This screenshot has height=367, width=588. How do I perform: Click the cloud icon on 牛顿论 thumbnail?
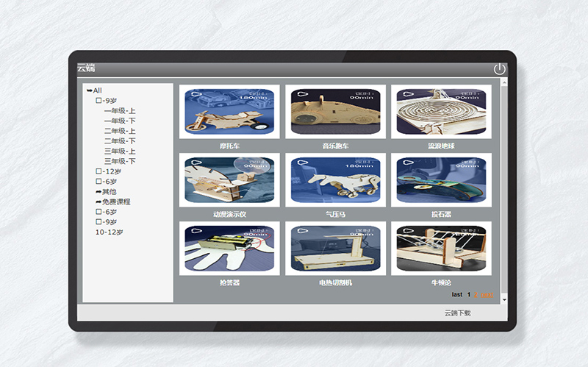406,230
